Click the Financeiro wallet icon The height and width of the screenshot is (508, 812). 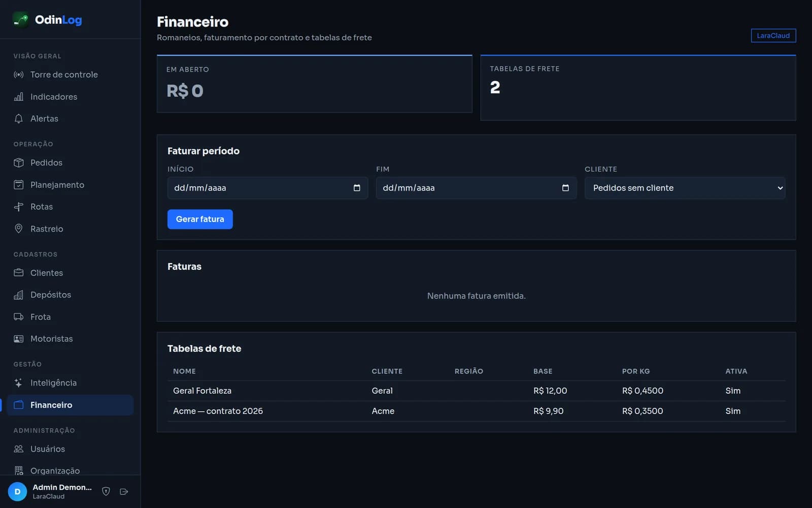click(19, 405)
